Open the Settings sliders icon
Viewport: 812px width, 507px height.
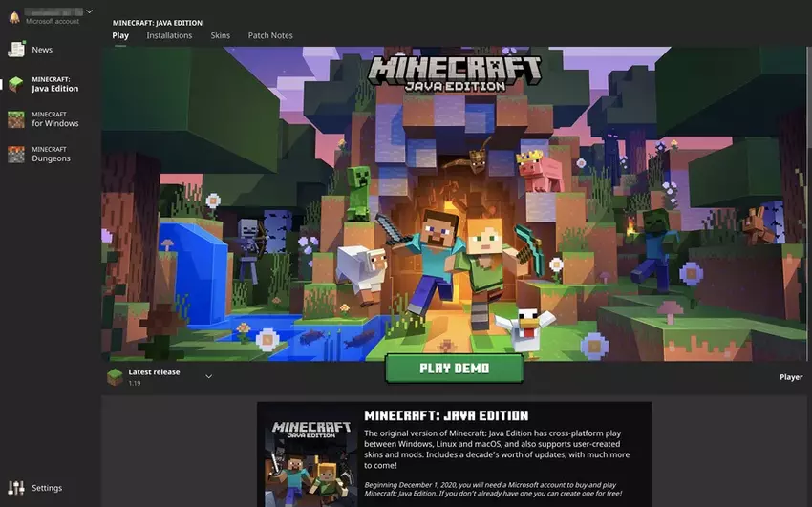click(x=16, y=488)
